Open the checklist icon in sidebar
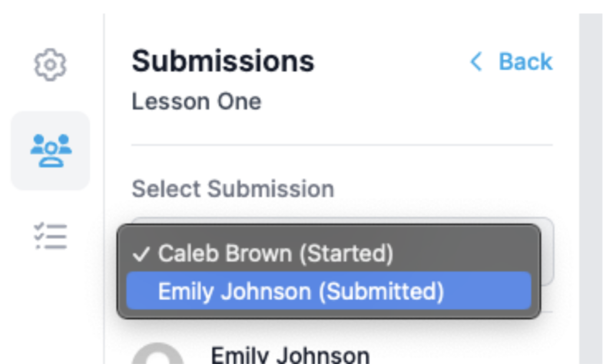The height and width of the screenshot is (364, 603). [x=51, y=236]
